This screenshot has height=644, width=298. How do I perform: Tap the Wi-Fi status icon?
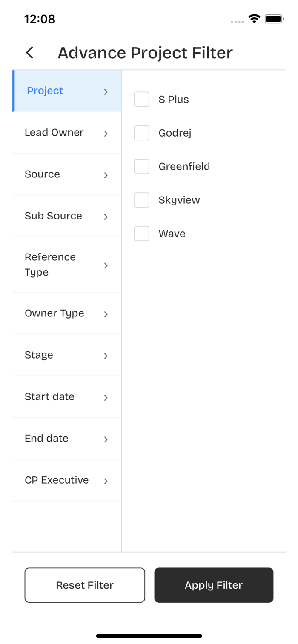[255, 19]
